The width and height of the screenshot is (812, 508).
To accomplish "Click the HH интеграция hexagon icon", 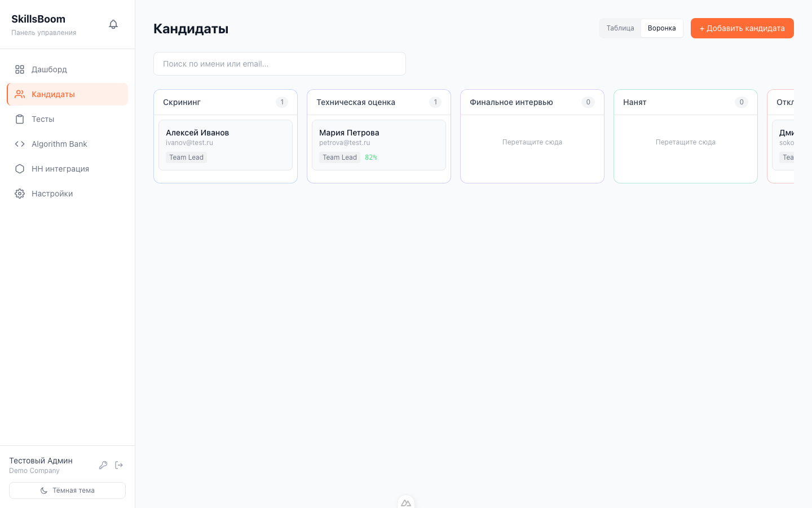I will [x=20, y=169].
